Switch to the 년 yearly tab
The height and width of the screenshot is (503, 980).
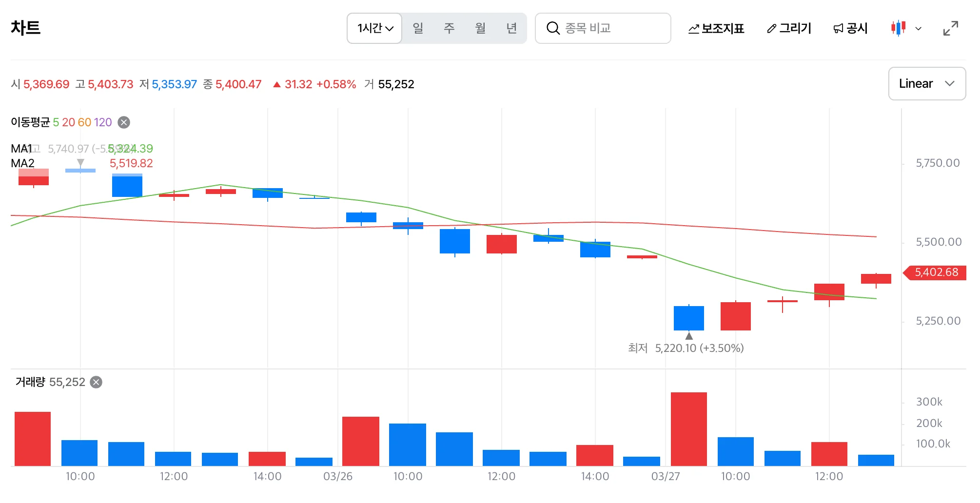511,28
